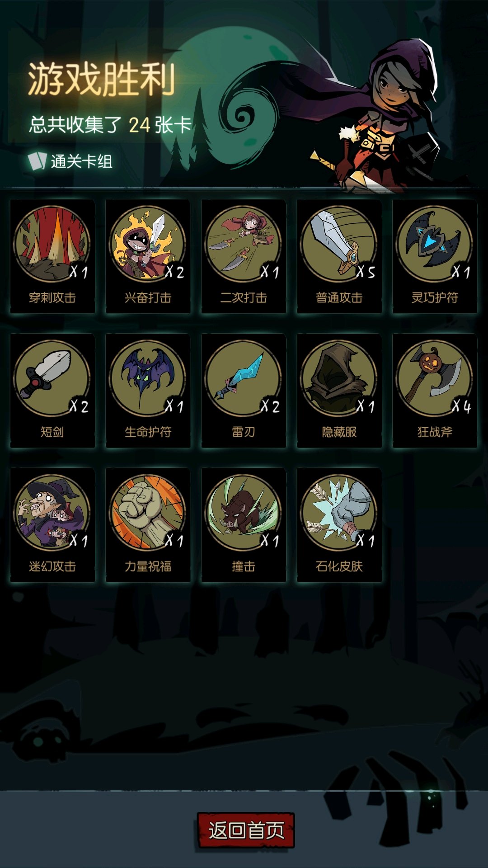Select the 普通攻击 sword card

click(339, 256)
